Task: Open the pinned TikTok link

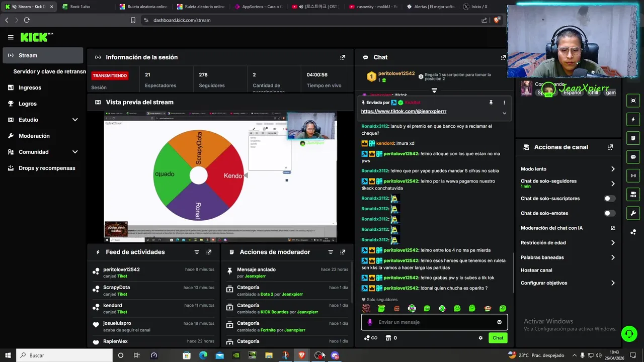Action: (x=404, y=112)
